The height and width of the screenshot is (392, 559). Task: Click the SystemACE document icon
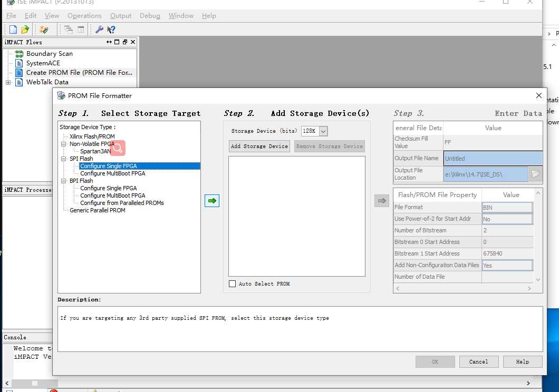(x=20, y=63)
